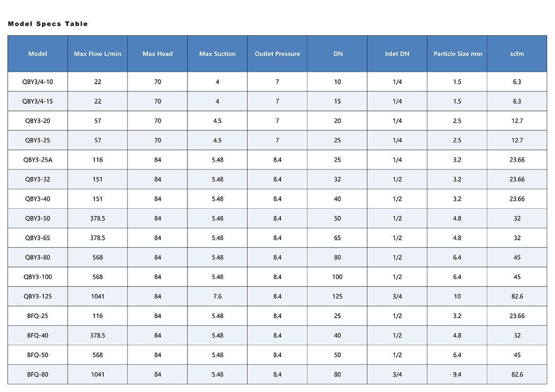Select the BFQ-50 model cell

coord(37,355)
